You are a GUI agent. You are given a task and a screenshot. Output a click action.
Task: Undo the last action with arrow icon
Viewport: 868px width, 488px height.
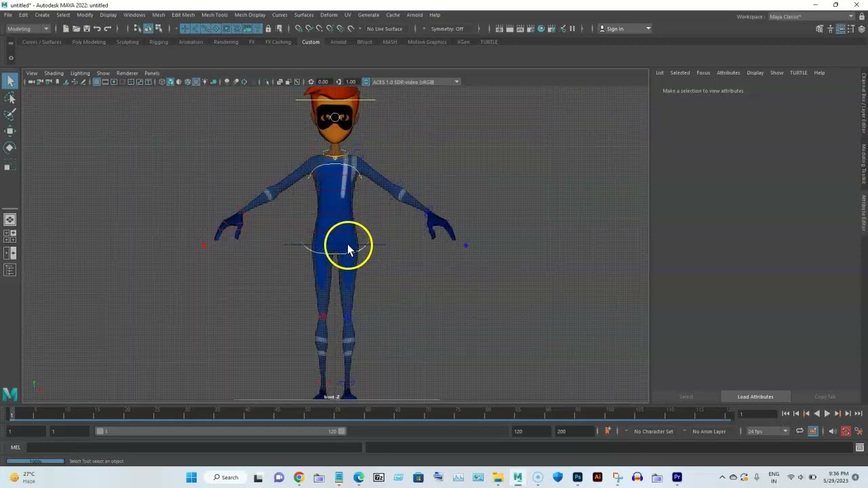pos(97,28)
